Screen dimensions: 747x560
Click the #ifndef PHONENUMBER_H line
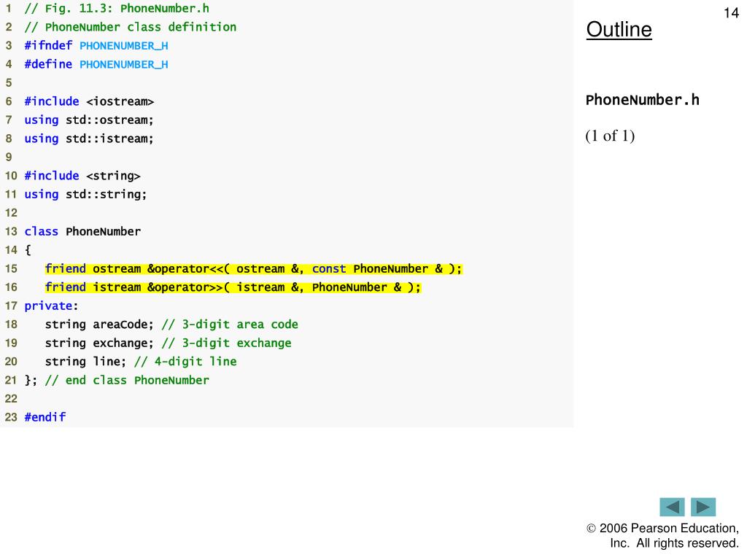click(x=96, y=46)
